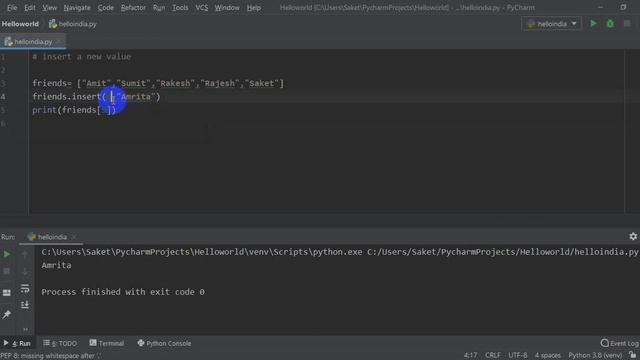The width and height of the screenshot is (640, 360).
Task: Change the UTF-8 file encoding
Action: (518, 356)
